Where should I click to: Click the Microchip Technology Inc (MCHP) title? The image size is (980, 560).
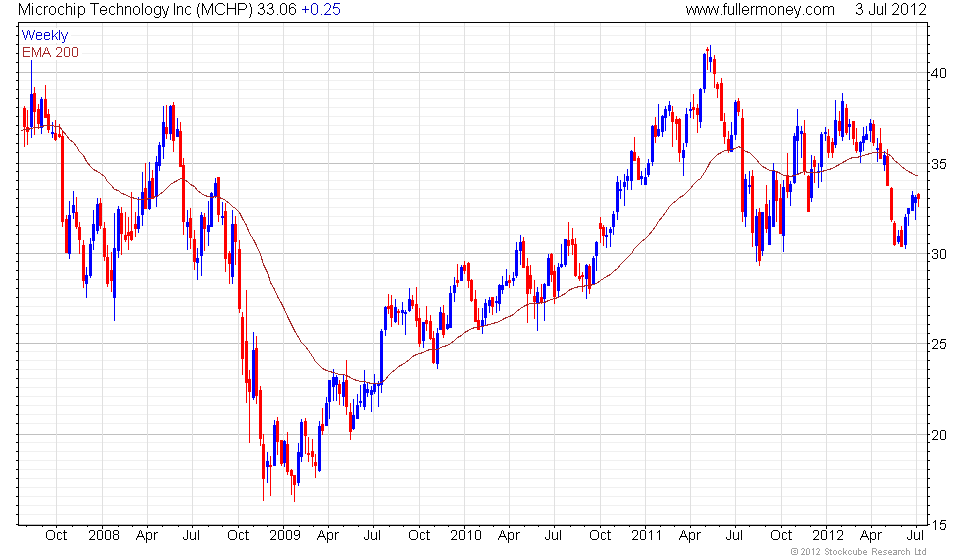[136, 10]
